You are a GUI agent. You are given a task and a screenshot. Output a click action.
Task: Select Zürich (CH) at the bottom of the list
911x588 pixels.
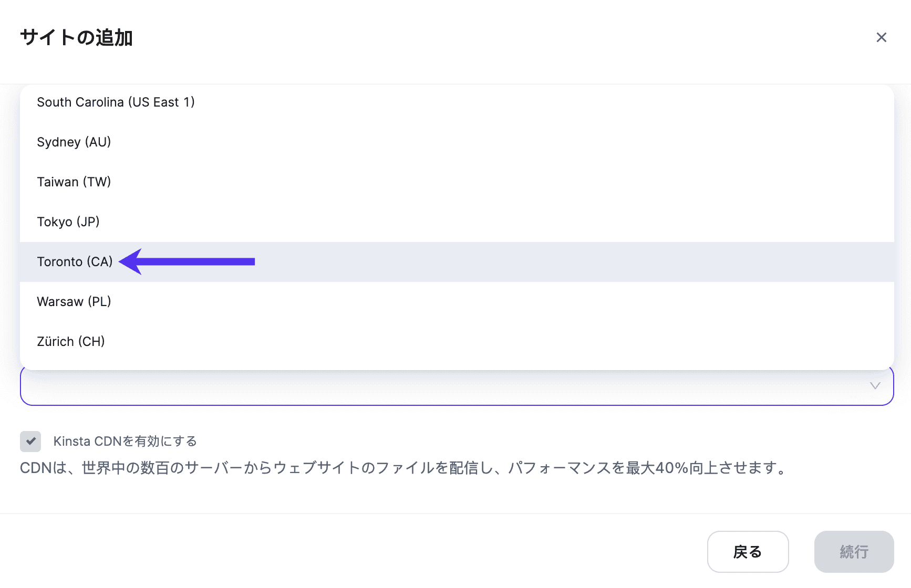click(71, 341)
